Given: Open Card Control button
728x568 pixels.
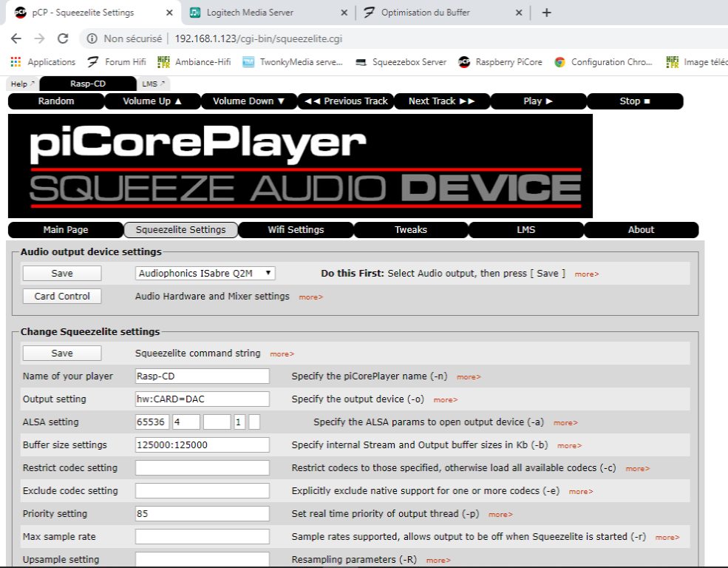Looking at the screenshot, I should (62, 297).
